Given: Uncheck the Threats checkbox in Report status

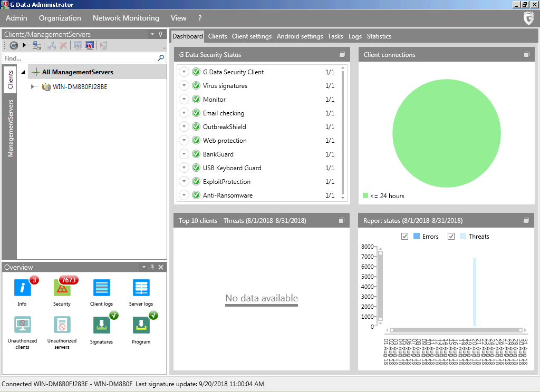Looking at the screenshot, I should (x=451, y=237).
